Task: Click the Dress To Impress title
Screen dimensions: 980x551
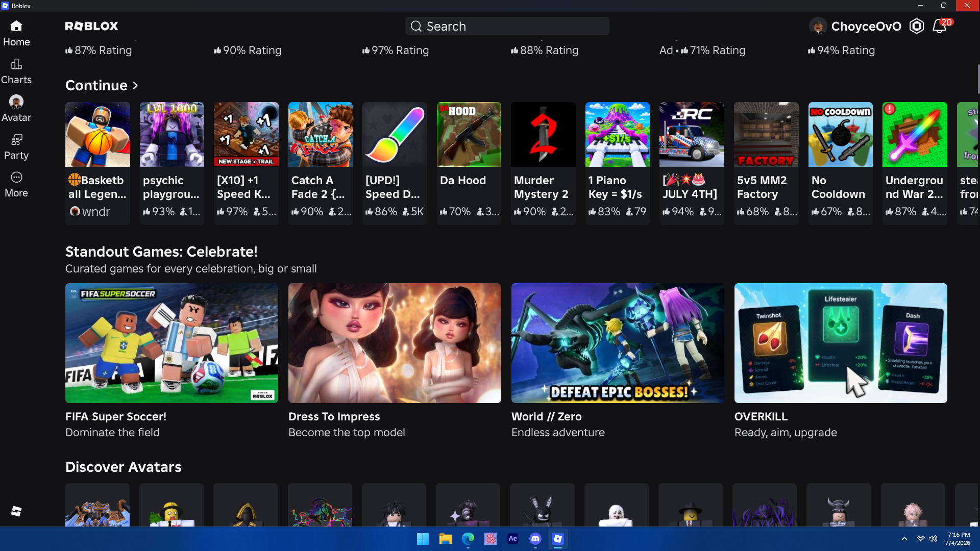Action: 334,416
